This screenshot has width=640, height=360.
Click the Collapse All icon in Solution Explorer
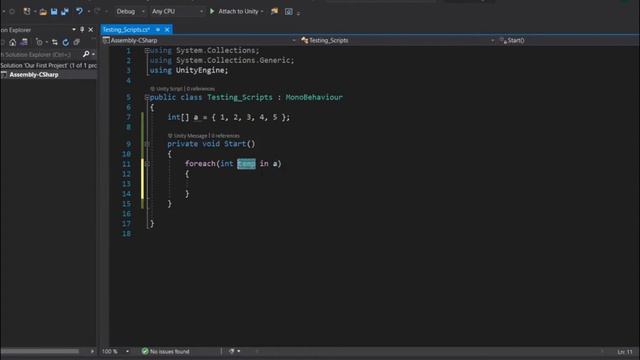(x=77, y=42)
